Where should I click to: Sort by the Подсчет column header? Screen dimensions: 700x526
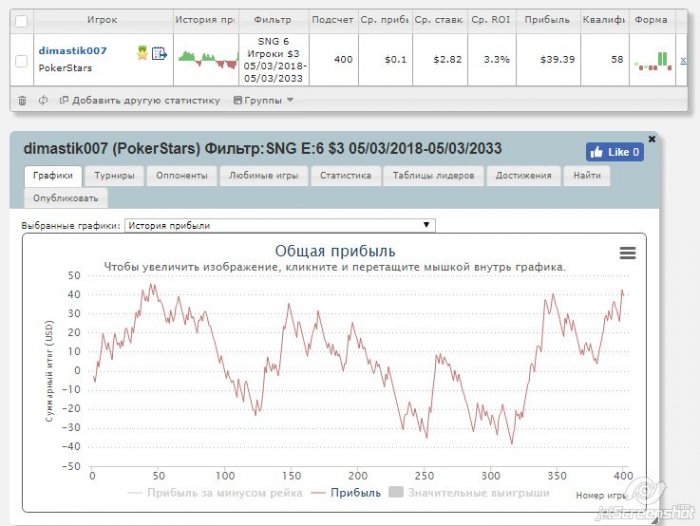[x=333, y=20]
